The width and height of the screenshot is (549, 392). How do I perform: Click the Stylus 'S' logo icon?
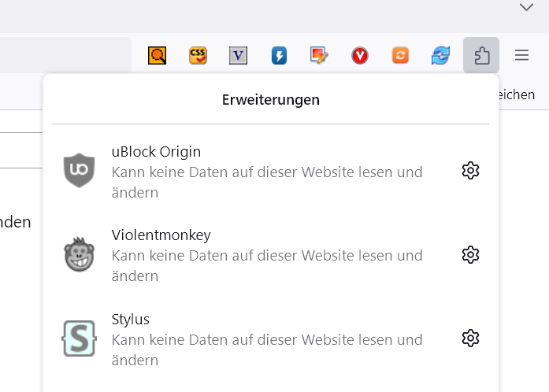(x=79, y=338)
